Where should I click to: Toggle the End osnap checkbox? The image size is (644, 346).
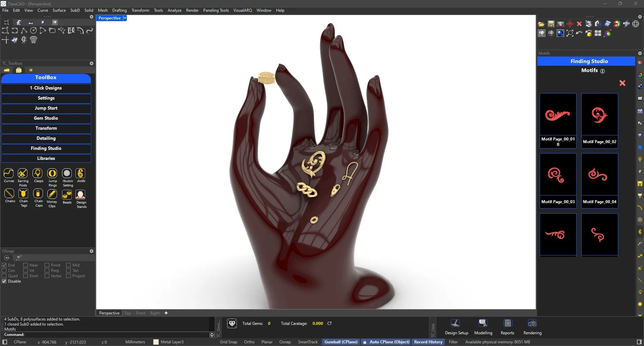4,265
